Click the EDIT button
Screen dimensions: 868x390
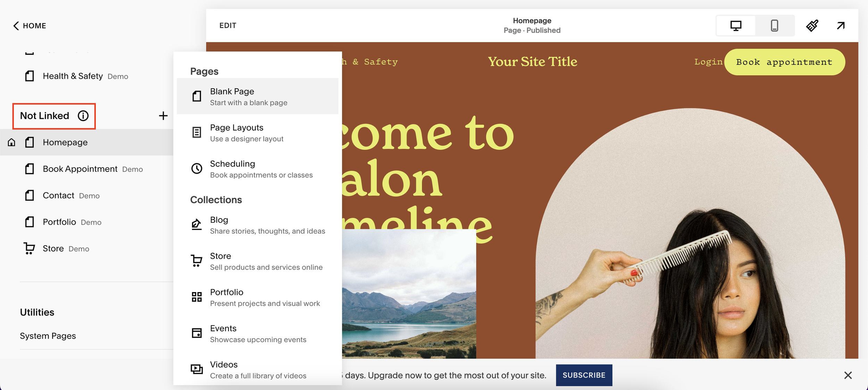click(x=228, y=25)
